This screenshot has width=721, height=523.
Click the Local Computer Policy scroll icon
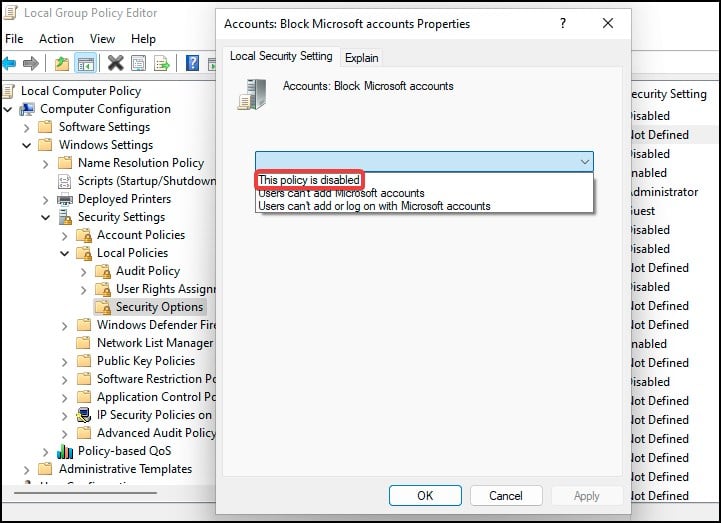coord(9,91)
